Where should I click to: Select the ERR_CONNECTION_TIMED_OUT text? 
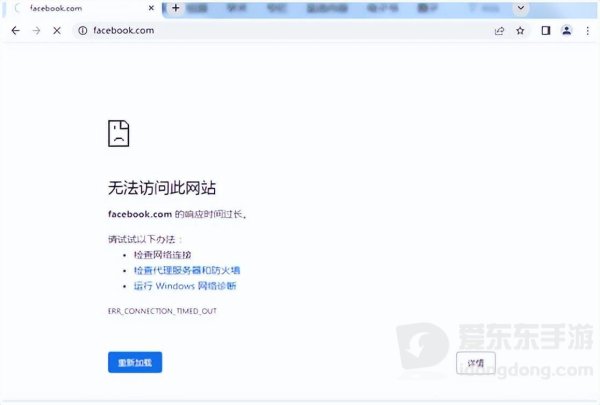click(x=162, y=311)
